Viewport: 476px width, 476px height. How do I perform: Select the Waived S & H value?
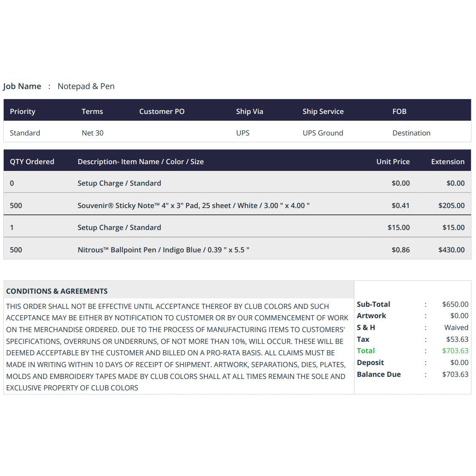(x=456, y=327)
